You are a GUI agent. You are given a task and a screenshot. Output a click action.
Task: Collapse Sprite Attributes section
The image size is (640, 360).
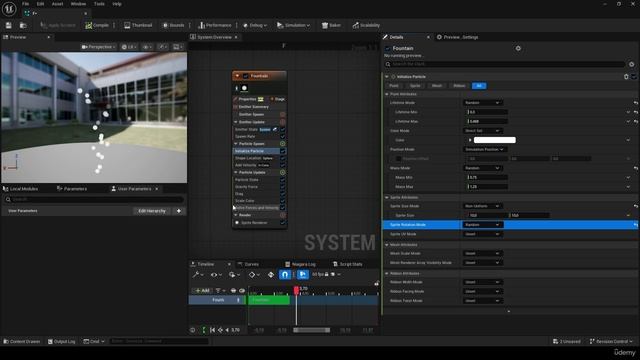387,198
